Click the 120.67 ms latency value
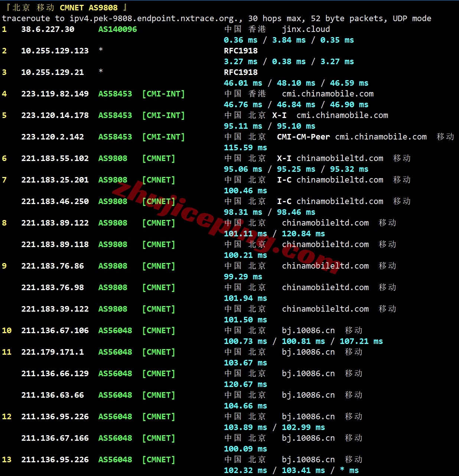Viewport: 459px width, 476px height. coord(245,384)
